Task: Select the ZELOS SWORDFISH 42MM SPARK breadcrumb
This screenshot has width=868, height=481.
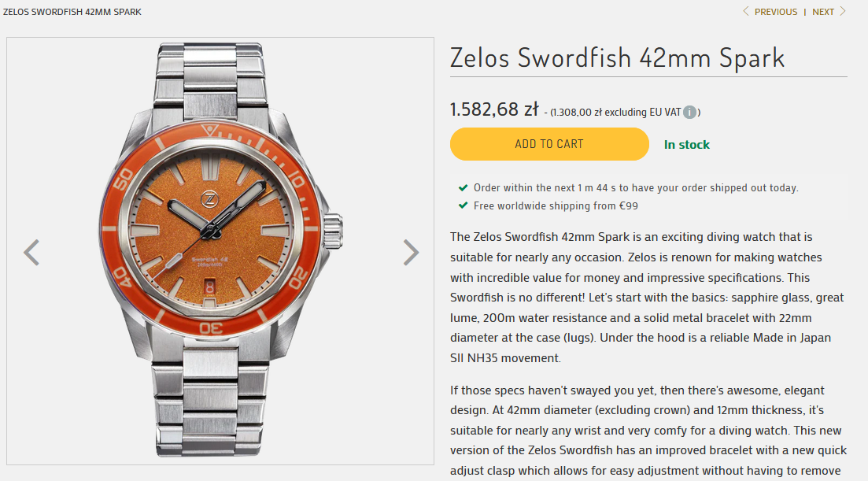Action: (x=72, y=12)
